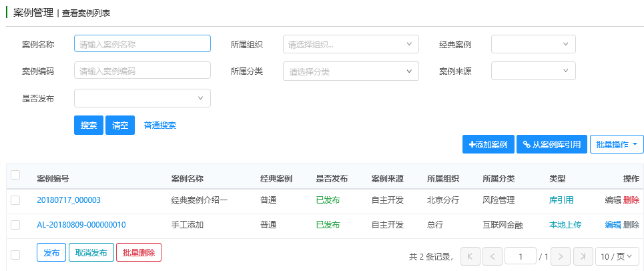This screenshot has width=644, height=271.
Task: Click the 清空 button
Action: 120,125
